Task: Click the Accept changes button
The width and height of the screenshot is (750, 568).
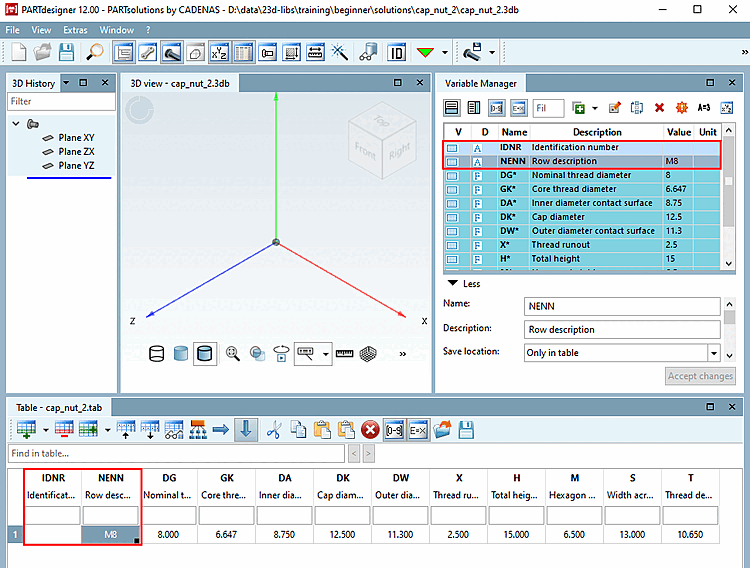Action: tap(701, 376)
